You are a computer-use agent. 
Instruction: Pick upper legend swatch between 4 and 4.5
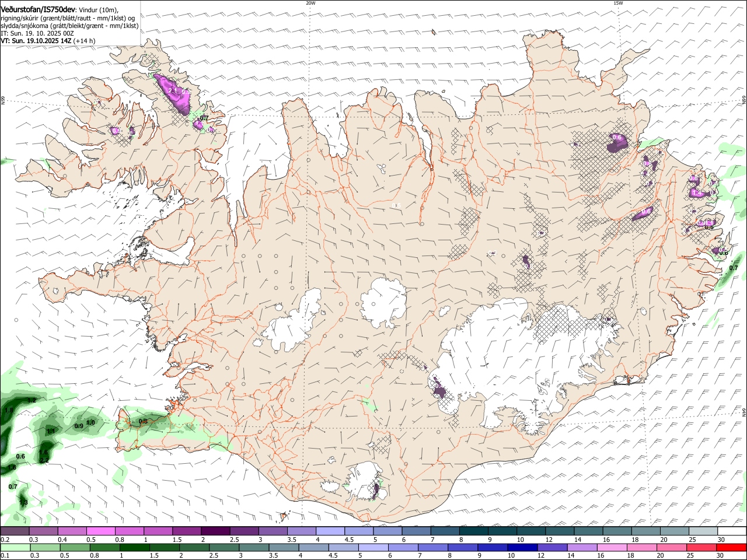click(x=330, y=531)
